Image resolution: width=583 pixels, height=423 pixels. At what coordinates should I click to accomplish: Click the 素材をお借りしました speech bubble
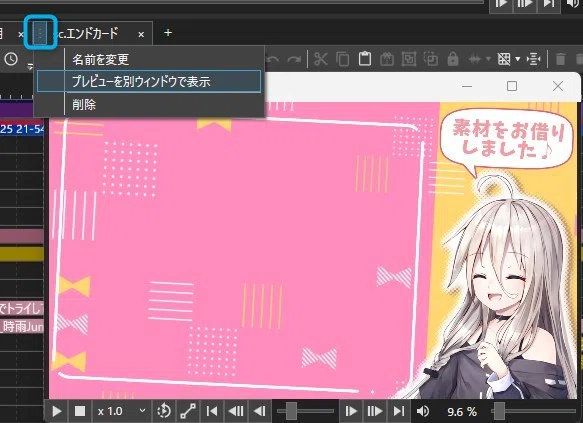pos(507,141)
